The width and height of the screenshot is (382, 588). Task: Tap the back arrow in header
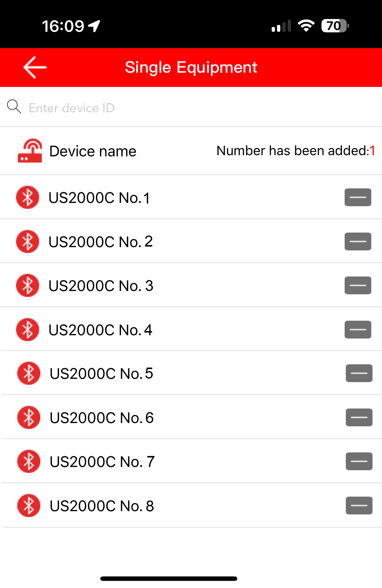click(x=35, y=67)
